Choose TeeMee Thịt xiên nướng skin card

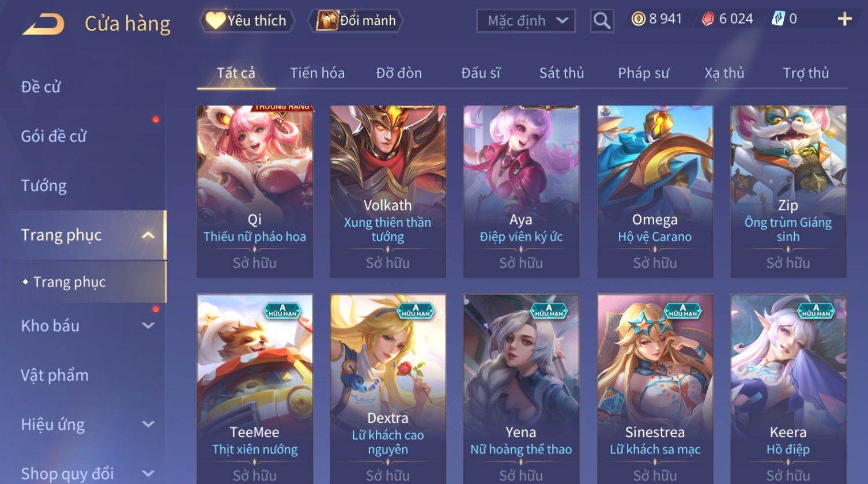coord(255,389)
